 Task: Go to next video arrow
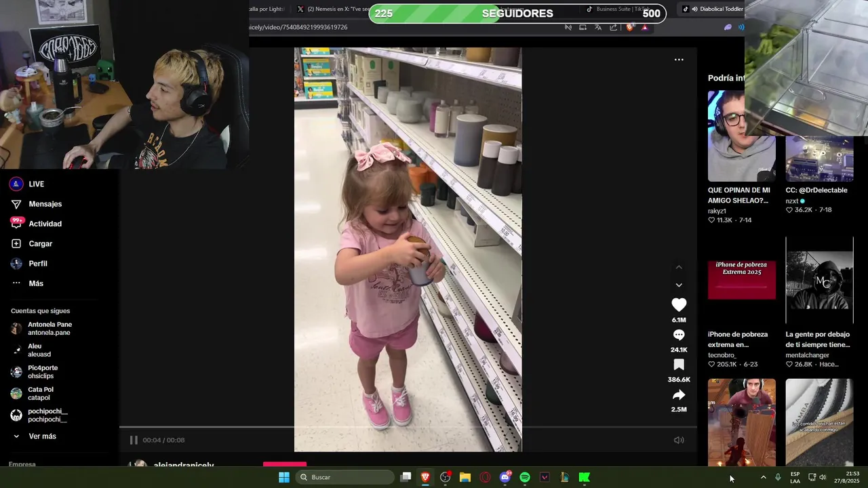coord(679,285)
